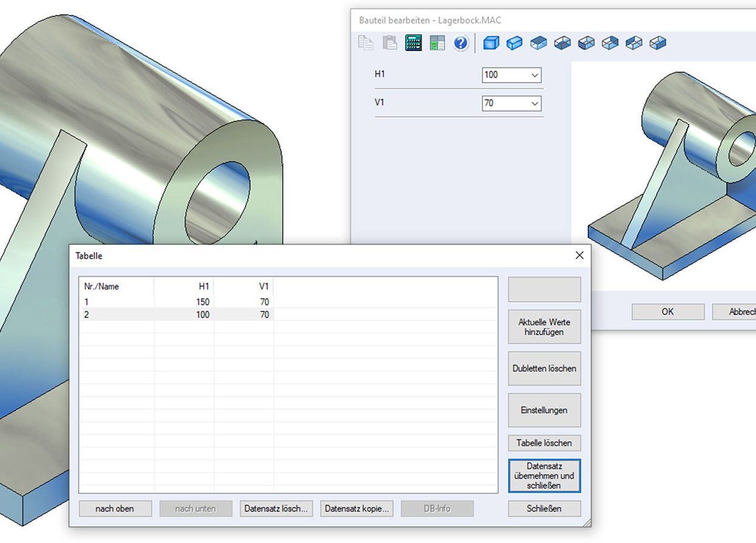The image size is (756, 543).
Task: Click the H1 cell showing 100 in table
Action: [x=184, y=314]
